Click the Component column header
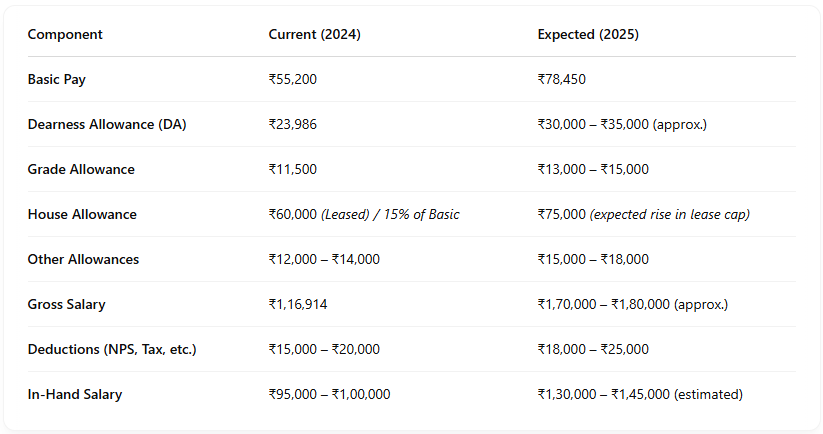The height and width of the screenshot is (434, 823). click(x=65, y=35)
